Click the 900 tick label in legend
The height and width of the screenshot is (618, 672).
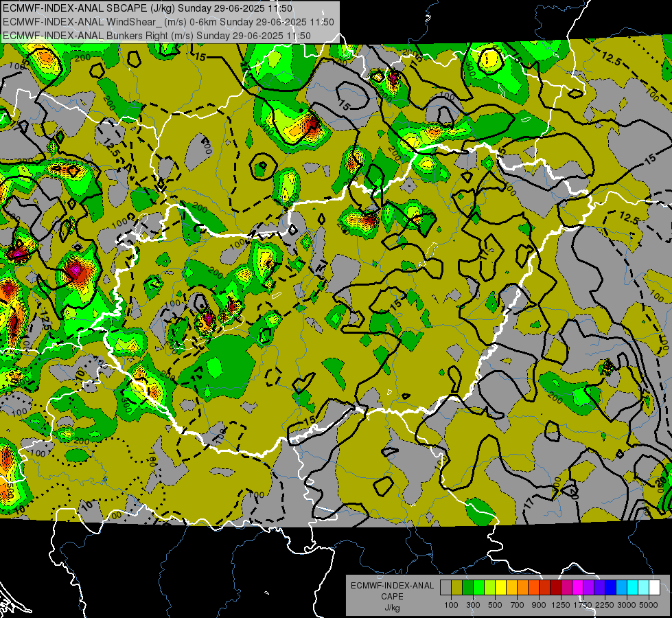coord(539,605)
